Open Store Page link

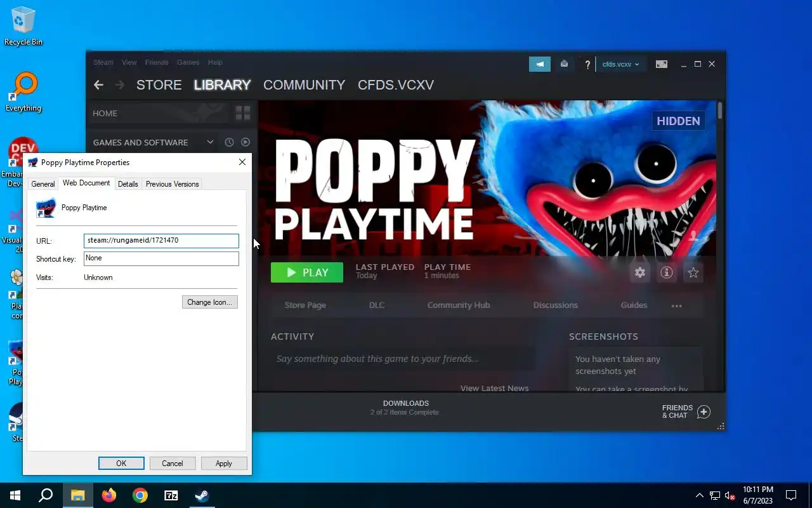(x=305, y=305)
